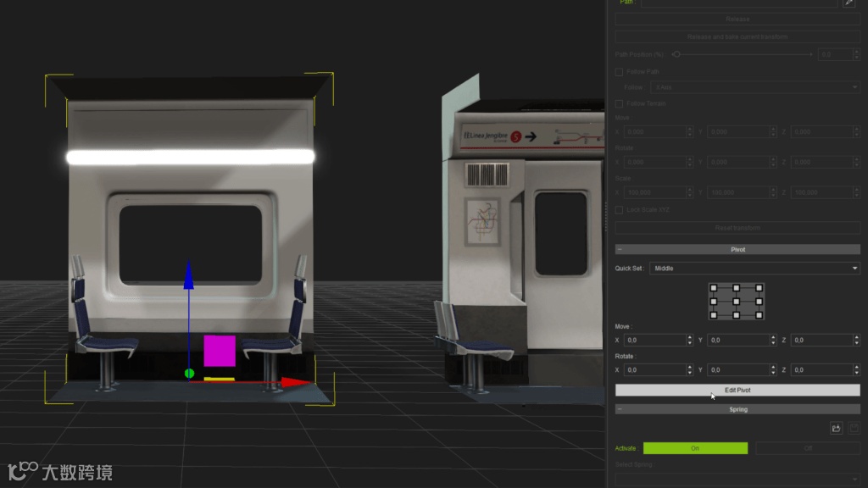This screenshot has height=488, width=868.
Task: Click the Path picker eyedropper icon
Action: click(x=849, y=3)
